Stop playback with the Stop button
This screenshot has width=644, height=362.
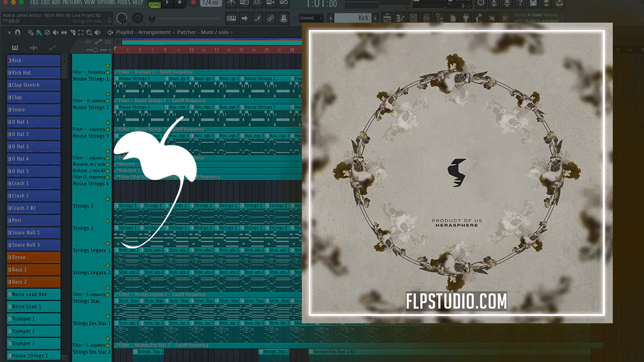[180, 4]
